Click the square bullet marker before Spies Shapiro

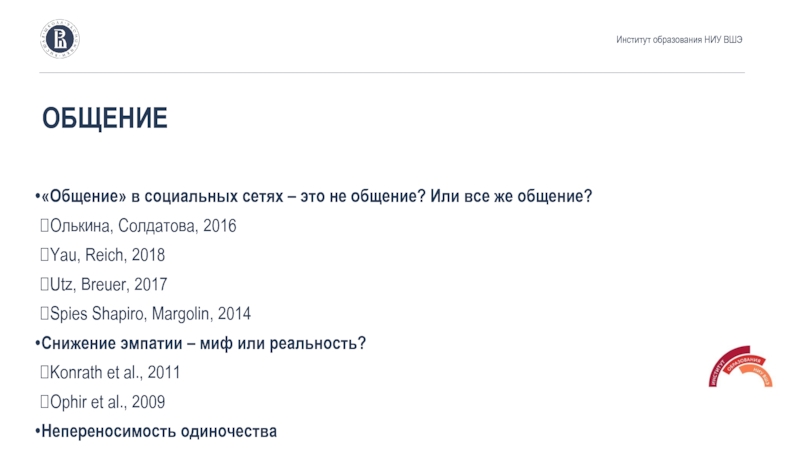coord(44,314)
